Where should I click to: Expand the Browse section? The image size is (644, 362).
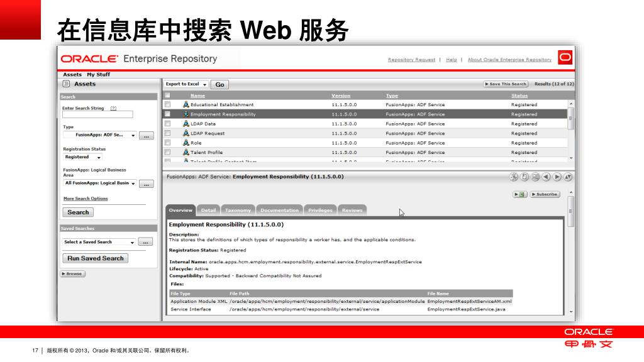(x=73, y=274)
